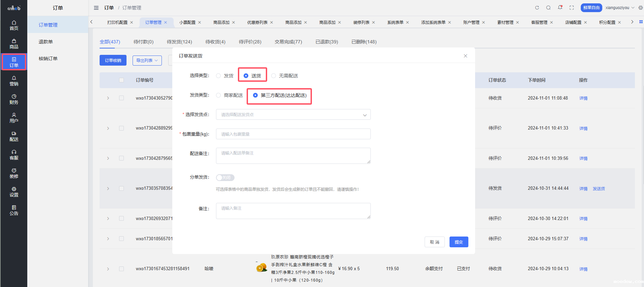The height and width of the screenshot is (287, 644).
Task: Select 退款单 in the order submenu
Action: (x=46, y=42)
